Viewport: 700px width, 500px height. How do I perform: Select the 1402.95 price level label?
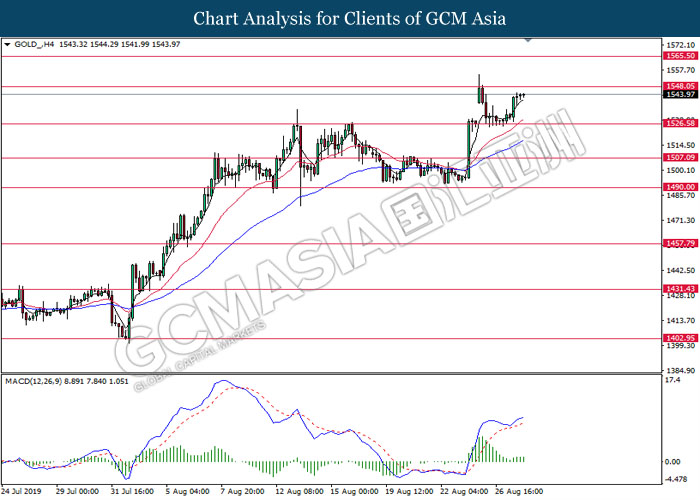pos(680,338)
